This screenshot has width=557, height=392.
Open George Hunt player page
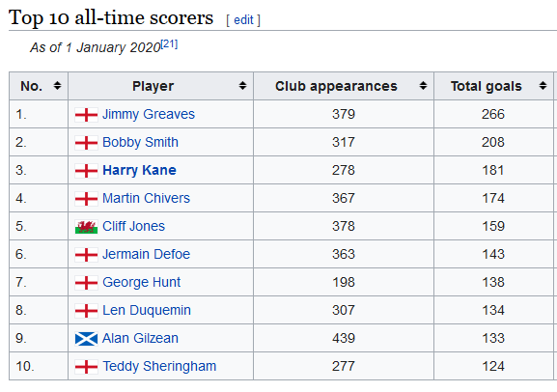click(x=141, y=283)
